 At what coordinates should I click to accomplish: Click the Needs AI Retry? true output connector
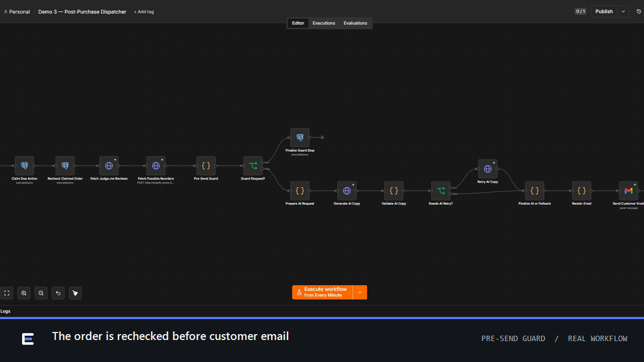450,188
